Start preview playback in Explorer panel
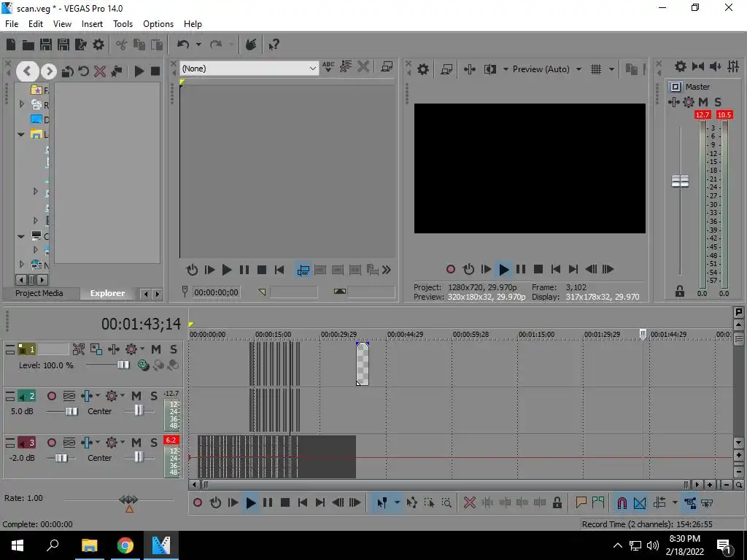 tap(139, 71)
